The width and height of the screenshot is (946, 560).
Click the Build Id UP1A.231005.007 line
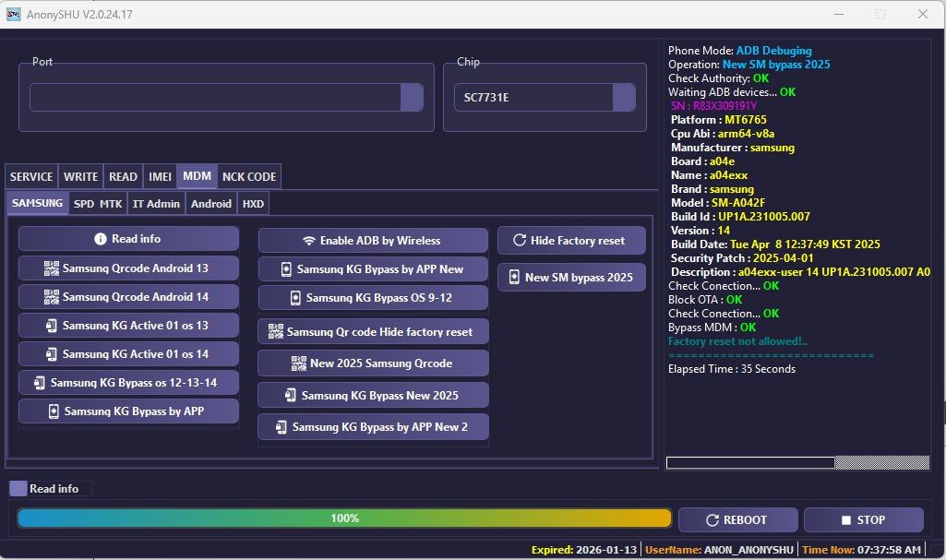click(x=740, y=217)
